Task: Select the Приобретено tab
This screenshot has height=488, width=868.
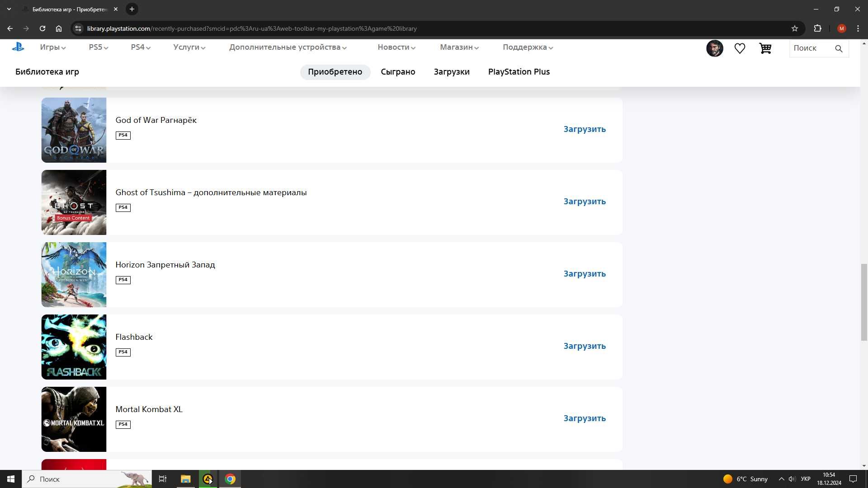Action: coord(335,72)
